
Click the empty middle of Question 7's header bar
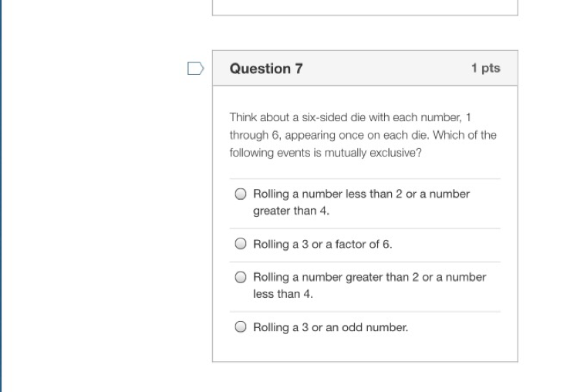tap(386, 69)
